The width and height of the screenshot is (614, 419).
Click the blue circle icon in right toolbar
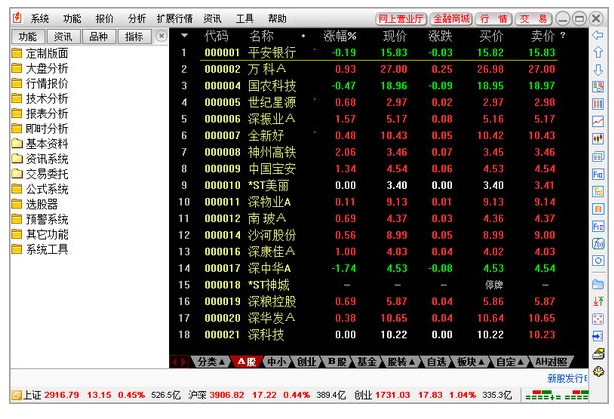coord(598,261)
